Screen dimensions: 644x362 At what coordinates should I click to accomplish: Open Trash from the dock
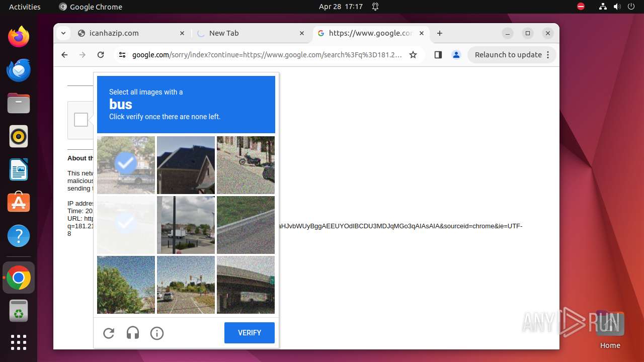19,311
